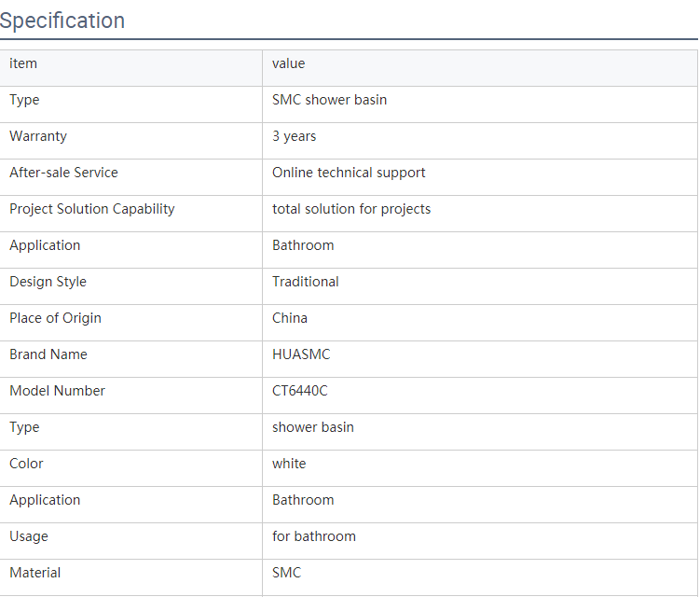The image size is (700, 597).
Task: Select 'Online technical support' text
Action: pyautogui.click(x=349, y=173)
